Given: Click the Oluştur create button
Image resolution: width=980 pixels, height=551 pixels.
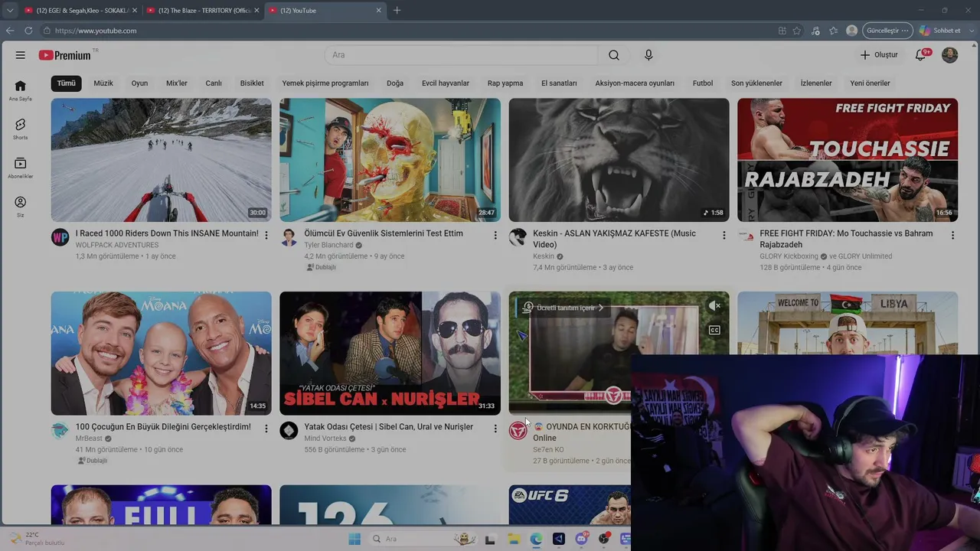Looking at the screenshot, I should [x=879, y=55].
